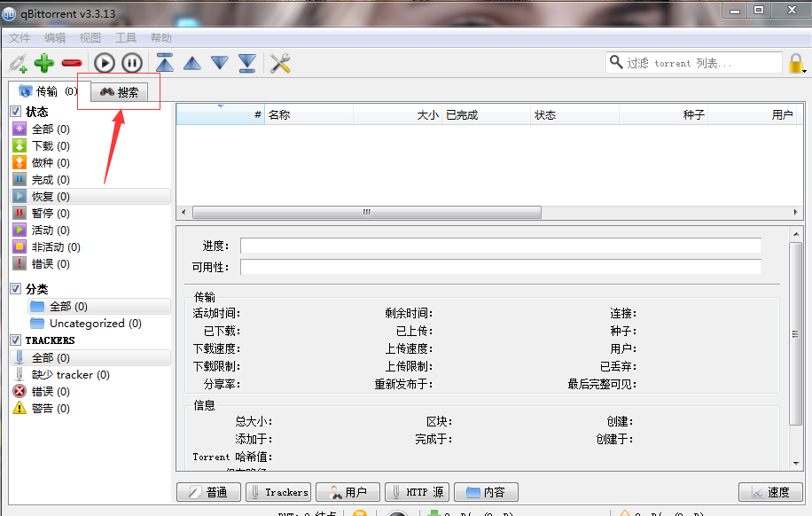Sort by the 已完成 column header
This screenshot has width=812, height=516.
click(x=487, y=114)
